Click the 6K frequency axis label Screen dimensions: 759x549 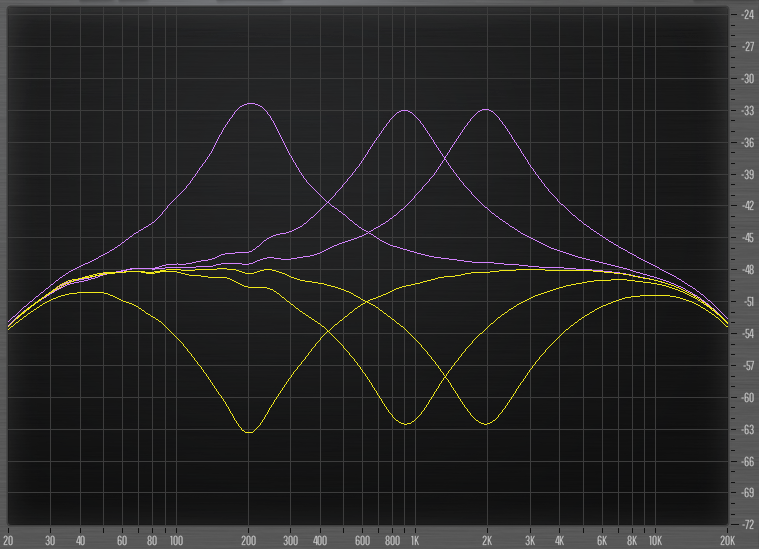click(x=602, y=541)
